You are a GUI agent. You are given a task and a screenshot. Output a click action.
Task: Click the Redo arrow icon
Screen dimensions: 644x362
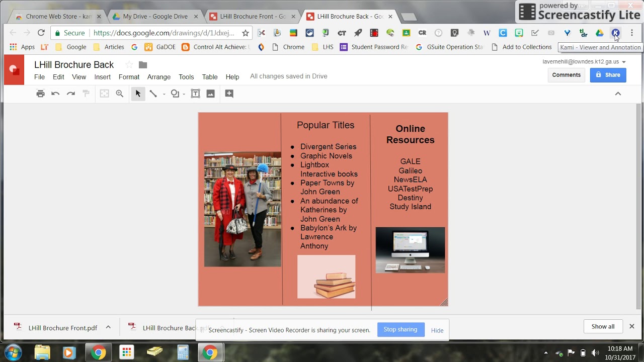coord(71,94)
